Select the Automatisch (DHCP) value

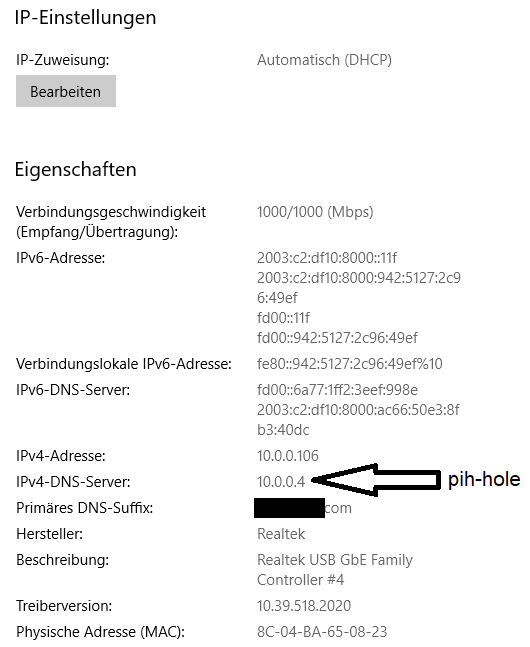click(324, 60)
